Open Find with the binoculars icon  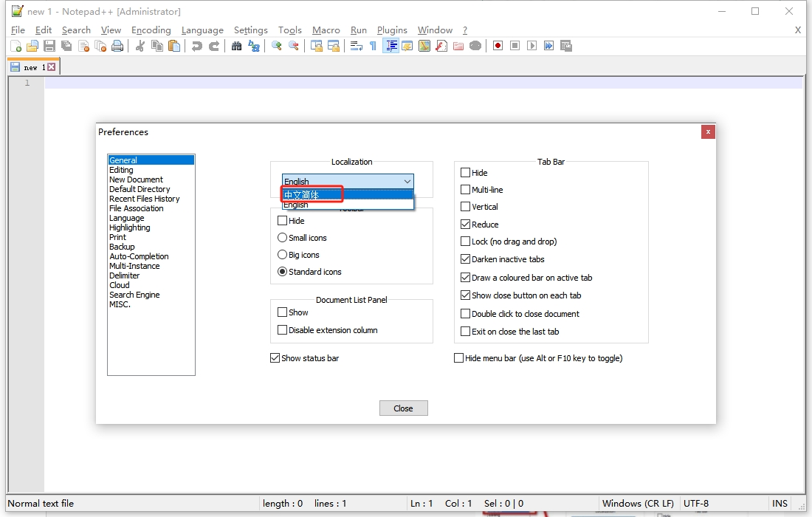tap(236, 46)
